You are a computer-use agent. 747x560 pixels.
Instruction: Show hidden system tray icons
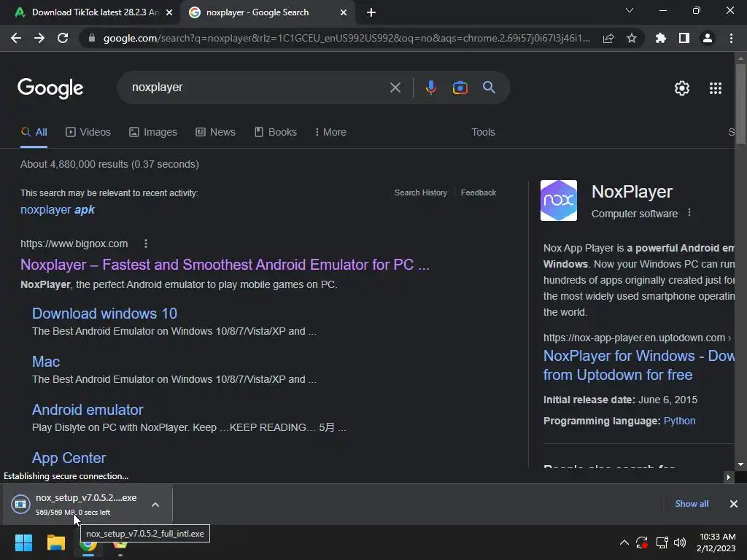coord(624,542)
